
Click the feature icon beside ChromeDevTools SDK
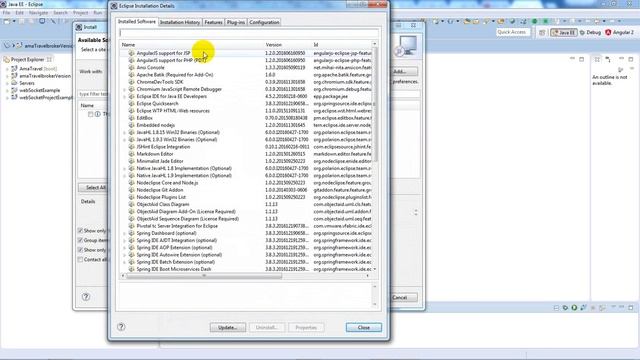pyautogui.click(x=131, y=82)
